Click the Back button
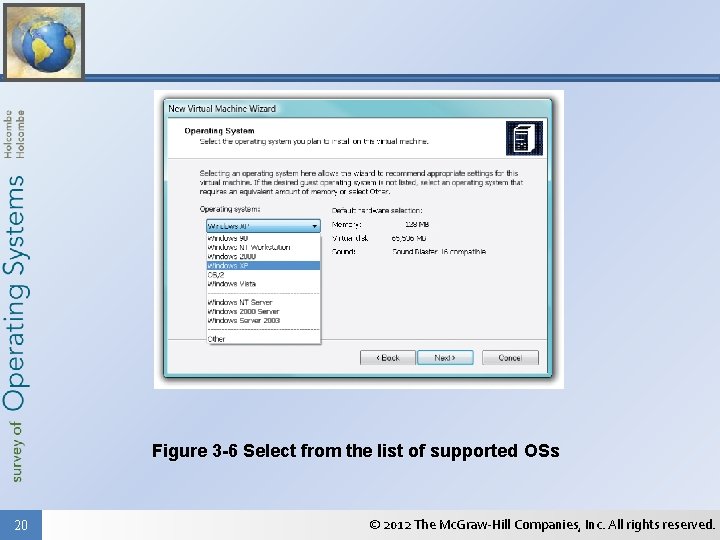Image resolution: width=720 pixels, height=540 pixels. click(x=388, y=358)
